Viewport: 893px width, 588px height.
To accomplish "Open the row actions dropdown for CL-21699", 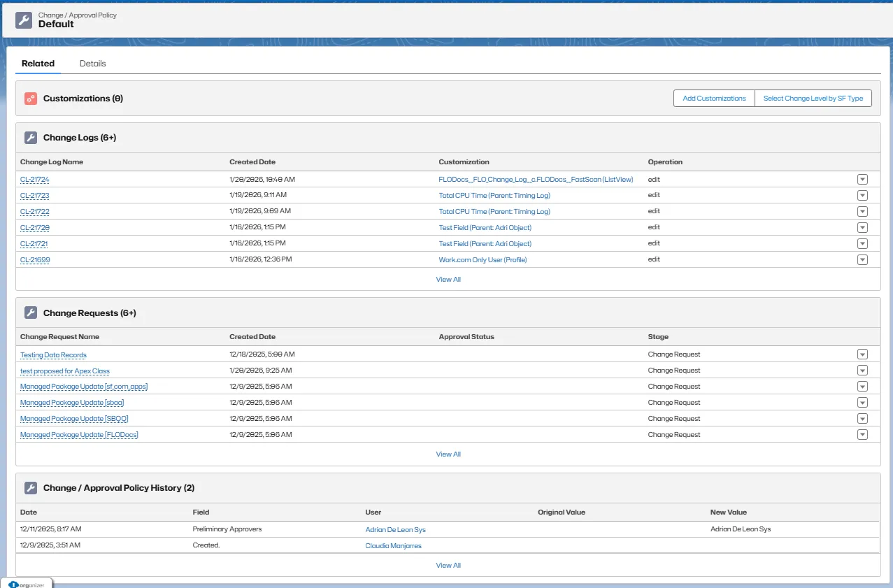I will (x=862, y=259).
